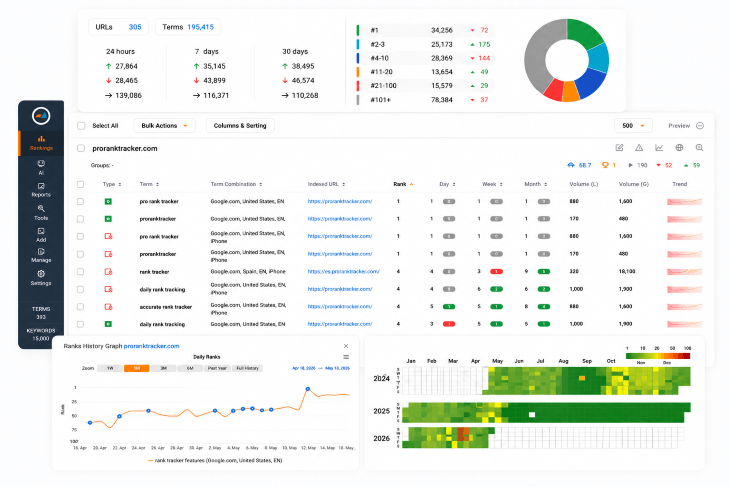Click the mobile type icon in accurate rank tracker row
Viewport: 730px width, 487px height.
point(108,307)
